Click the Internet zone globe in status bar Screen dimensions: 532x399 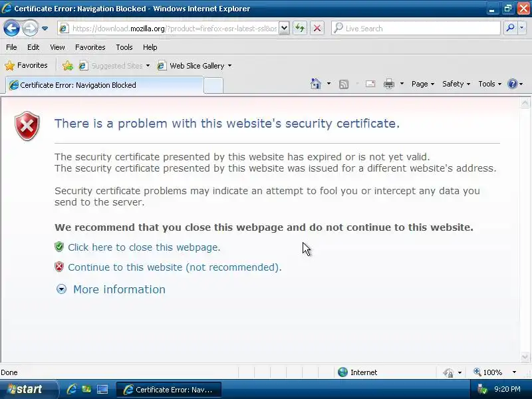pos(342,372)
